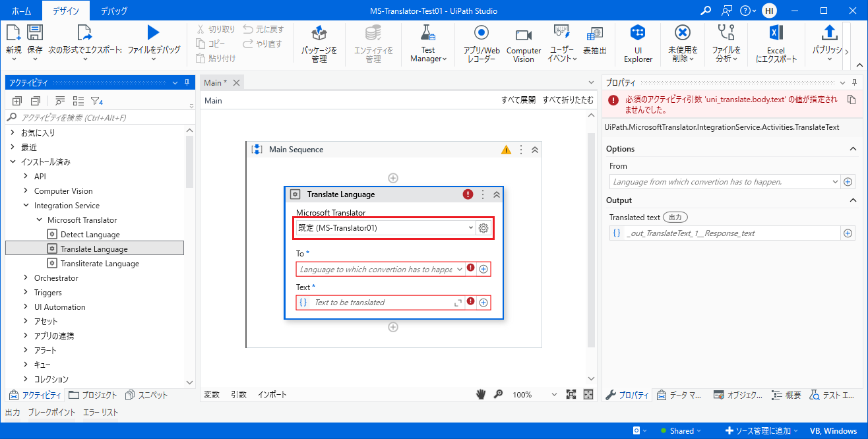
Task: Click the New (新規) project icon
Action: [14, 33]
